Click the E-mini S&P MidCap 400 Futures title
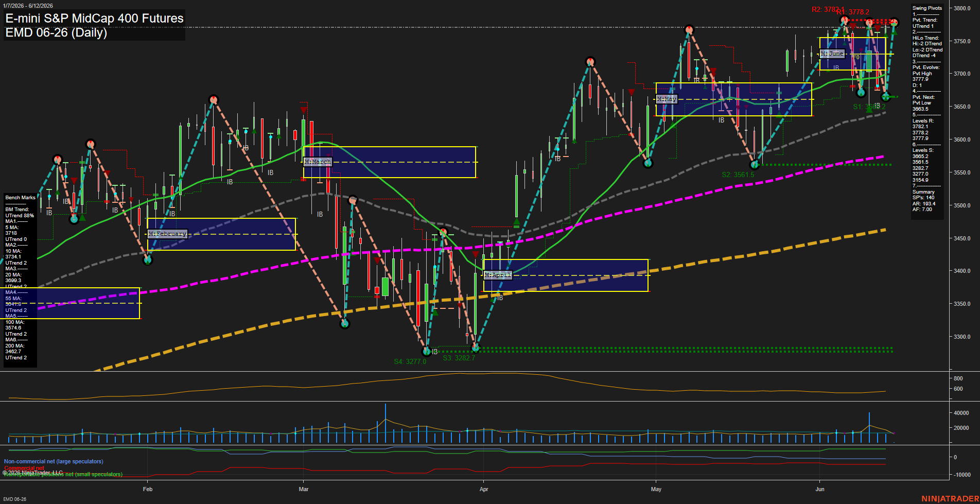Viewport: 980px width, 504px height. 94,18
